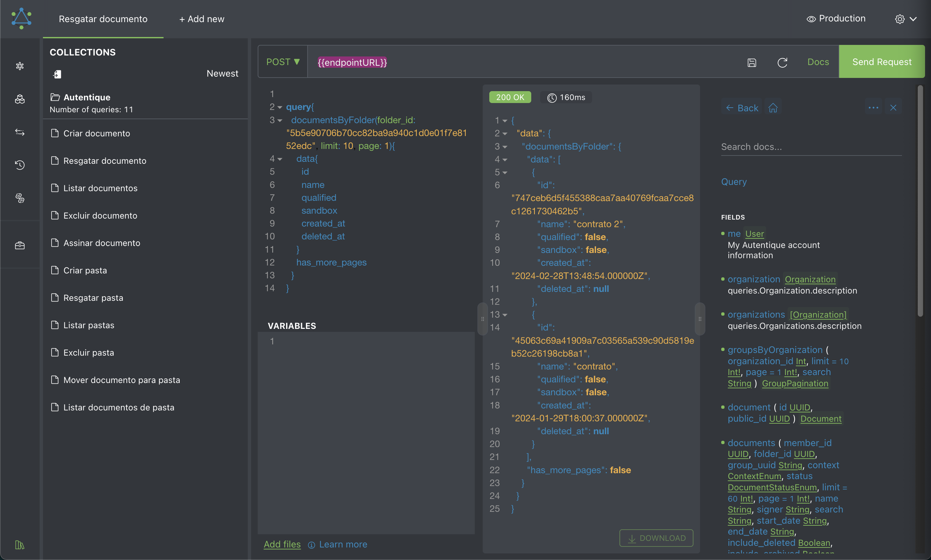This screenshot has height=560, width=931.
Task: Open the POST method dropdown
Action: pos(283,62)
